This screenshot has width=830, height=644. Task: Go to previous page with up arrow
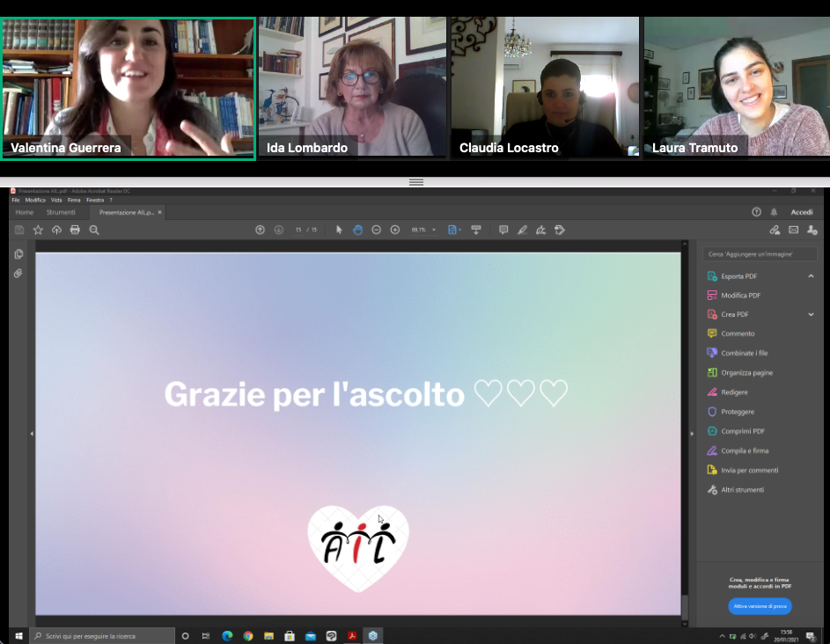260,230
